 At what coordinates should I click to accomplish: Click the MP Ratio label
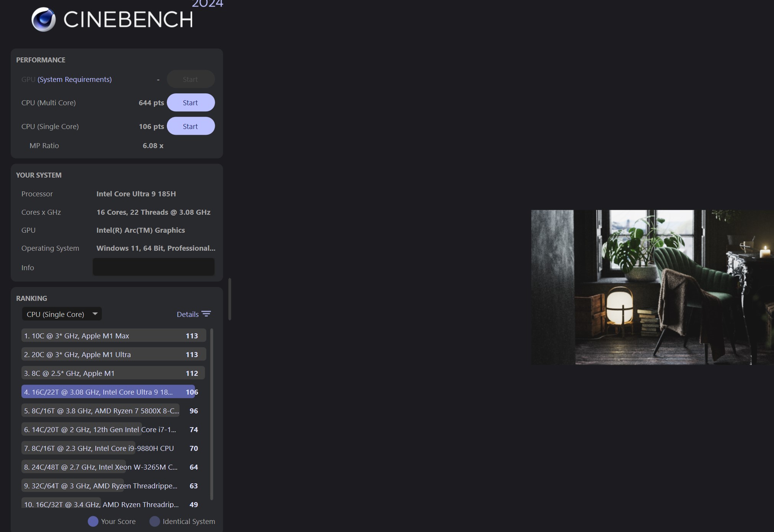click(x=44, y=145)
